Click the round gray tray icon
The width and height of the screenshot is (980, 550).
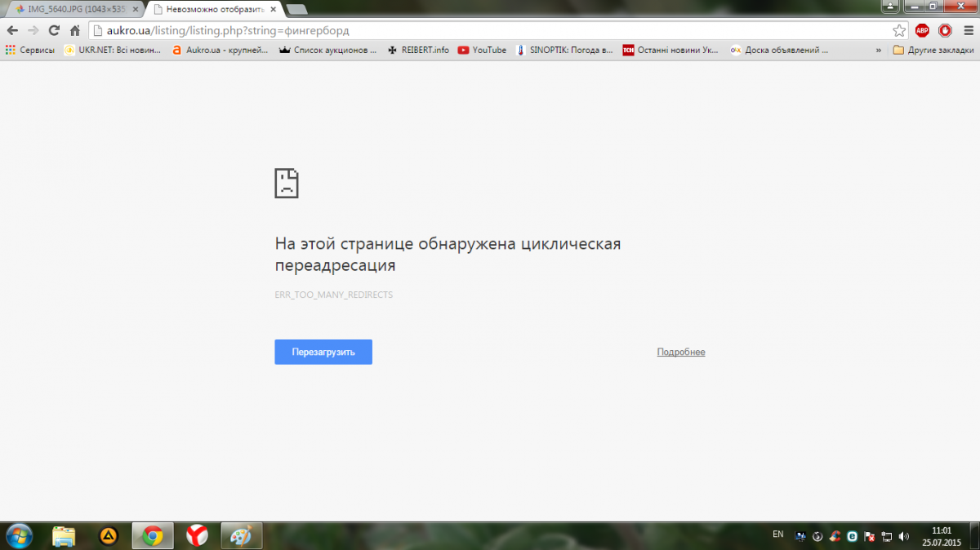(817, 536)
